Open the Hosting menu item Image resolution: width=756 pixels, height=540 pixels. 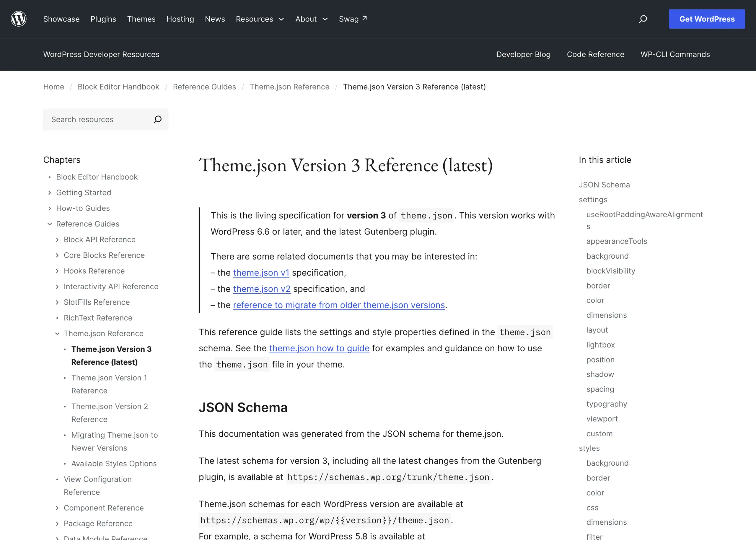point(180,19)
